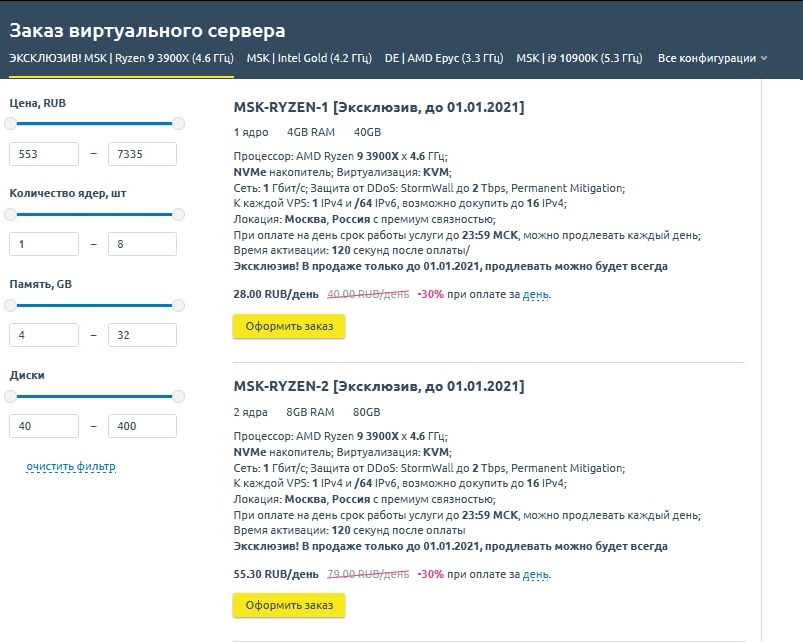
Task: Switch to 'DE | AMD Epyc (3.3 ГГц)' tab
Action: click(444, 58)
